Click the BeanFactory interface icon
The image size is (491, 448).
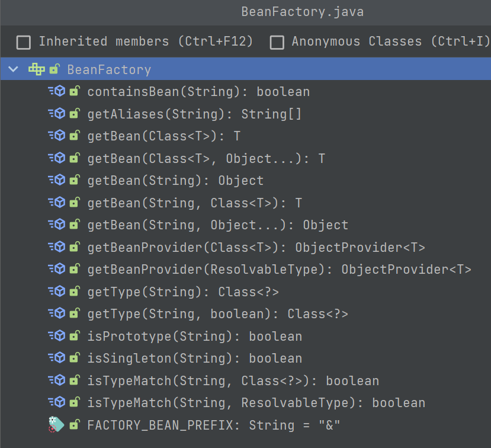coord(37,69)
